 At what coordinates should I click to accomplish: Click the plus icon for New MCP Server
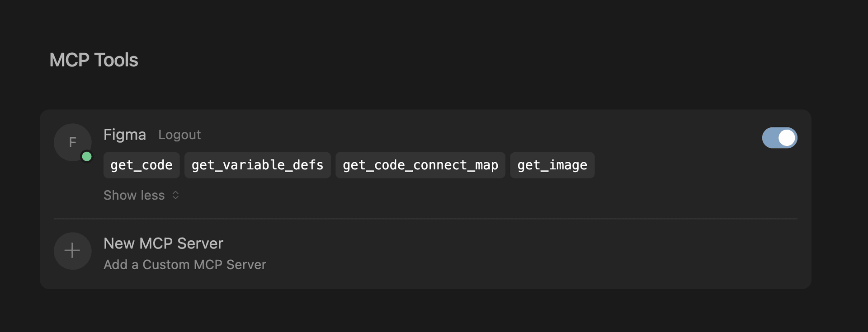(x=72, y=251)
